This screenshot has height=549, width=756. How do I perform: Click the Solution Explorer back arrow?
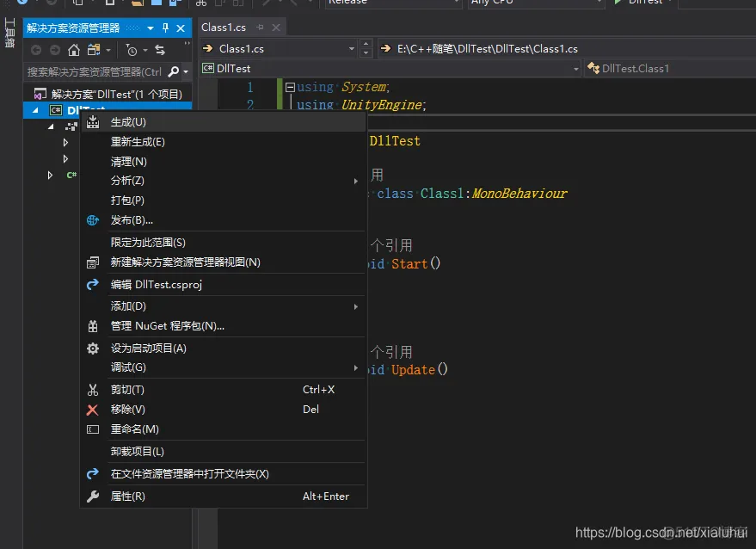point(36,50)
